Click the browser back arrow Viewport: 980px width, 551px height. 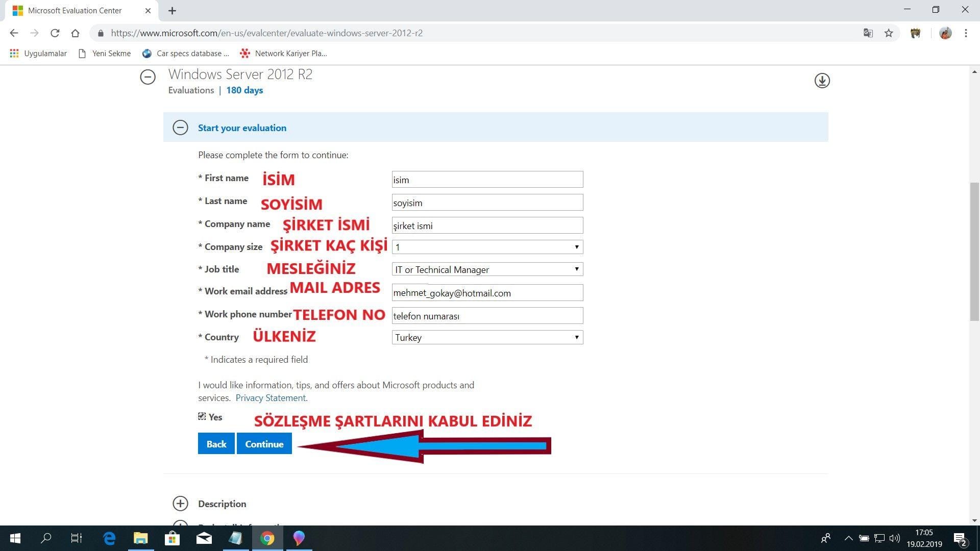click(14, 33)
